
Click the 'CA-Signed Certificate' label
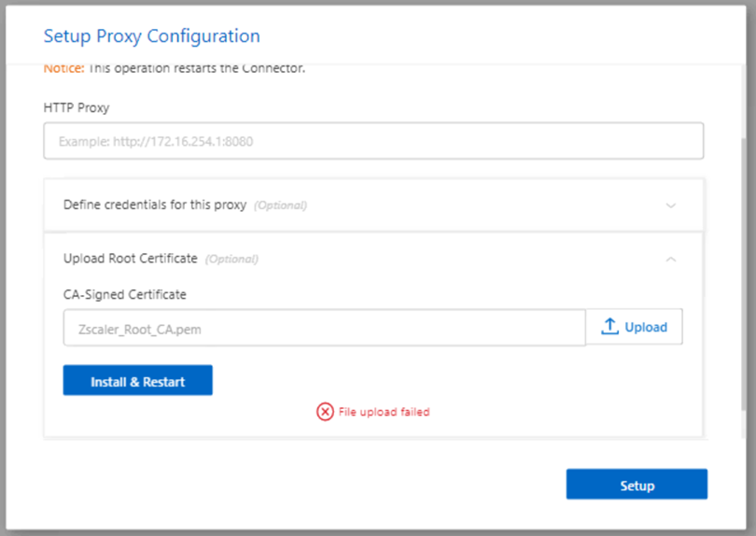click(125, 294)
